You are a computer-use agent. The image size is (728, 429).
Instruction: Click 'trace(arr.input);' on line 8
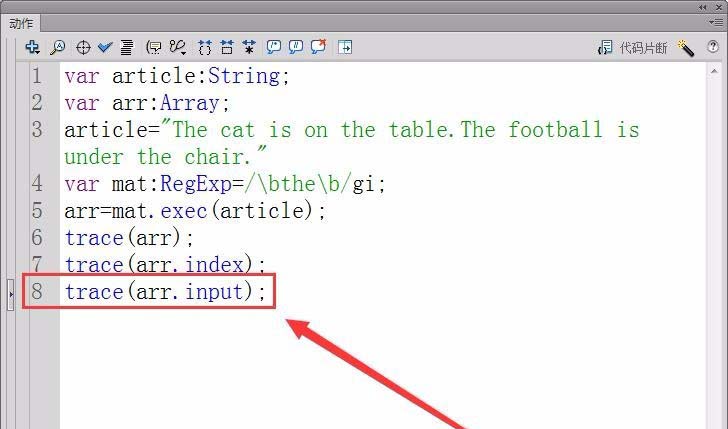tap(165, 292)
